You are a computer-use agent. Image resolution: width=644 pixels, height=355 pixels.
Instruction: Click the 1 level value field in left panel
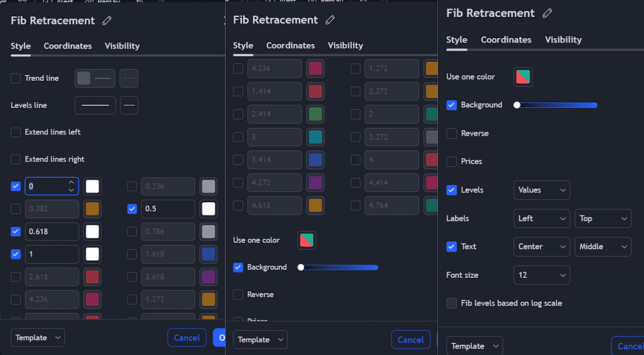click(x=52, y=254)
